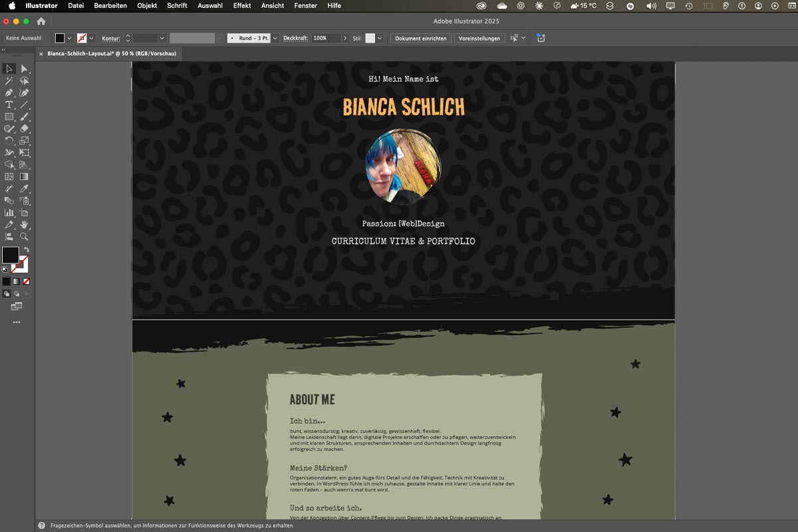Expand the Stil style dropdown
798x532 pixels.
380,39
